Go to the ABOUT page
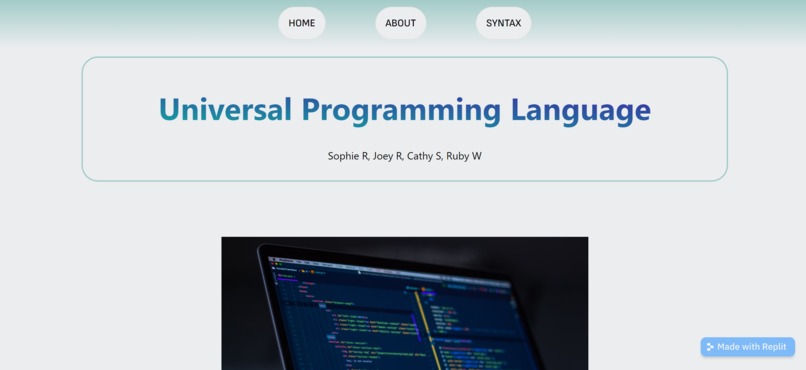Viewport: 806px width, 370px height. pyautogui.click(x=400, y=23)
